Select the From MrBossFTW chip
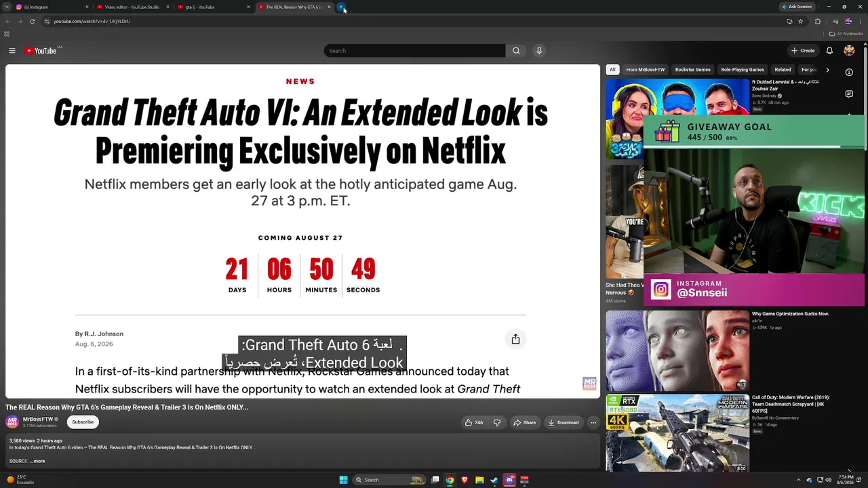868x488 pixels. point(646,70)
